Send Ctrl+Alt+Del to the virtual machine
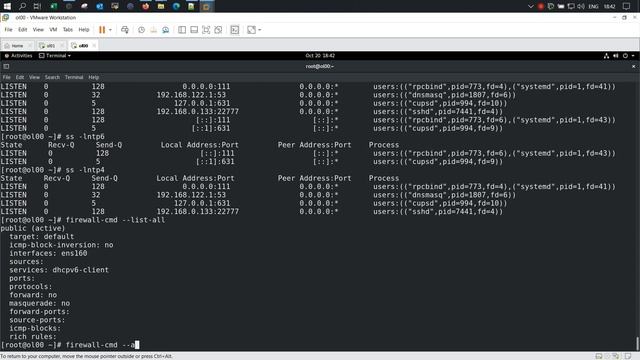The height and width of the screenshot is (360, 640). point(125,30)
